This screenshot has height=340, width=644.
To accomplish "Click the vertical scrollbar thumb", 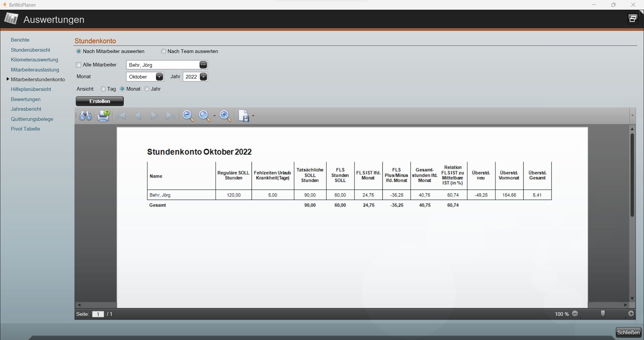I will click(632, 175).
